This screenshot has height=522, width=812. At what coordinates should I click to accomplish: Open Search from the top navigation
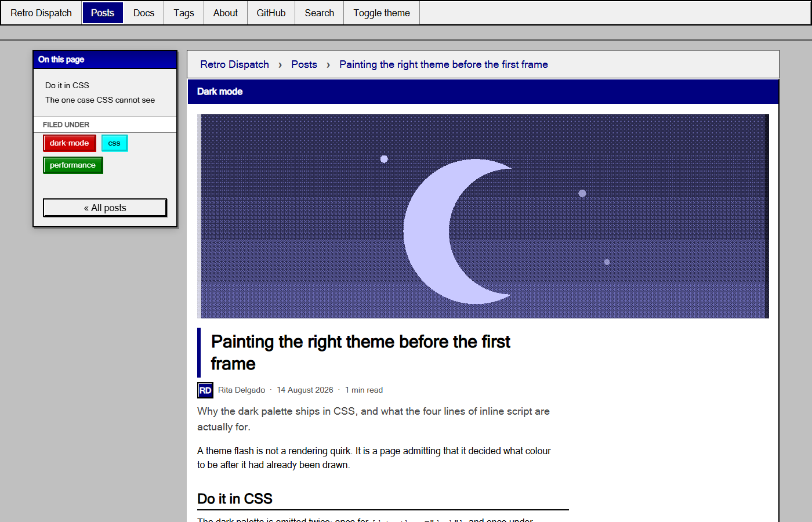(320, 13)
